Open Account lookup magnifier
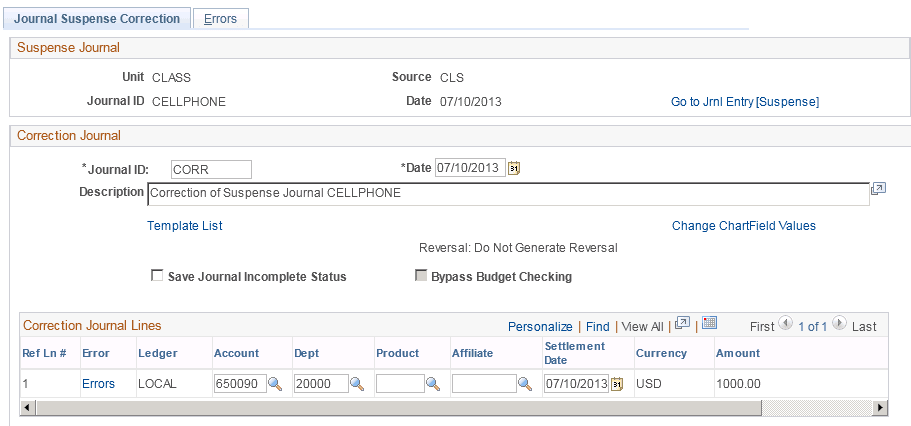This screenshot has height=426, width=911. point(275,384)
